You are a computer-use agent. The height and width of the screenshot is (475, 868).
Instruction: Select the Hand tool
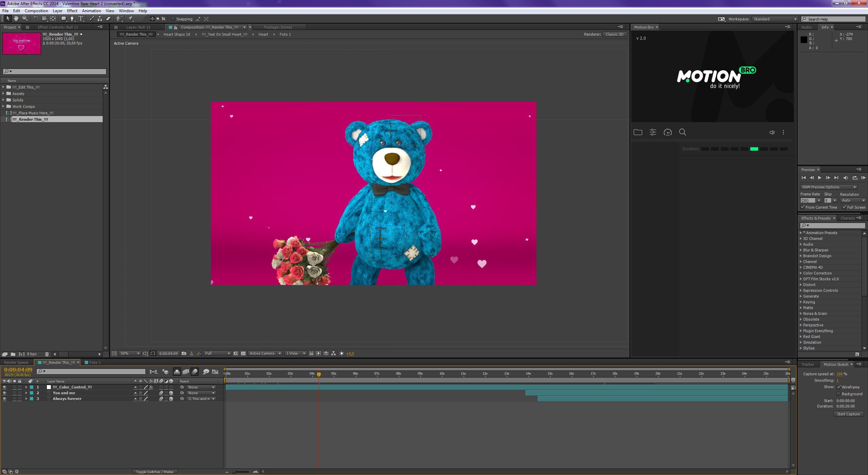tap(16, 19)
